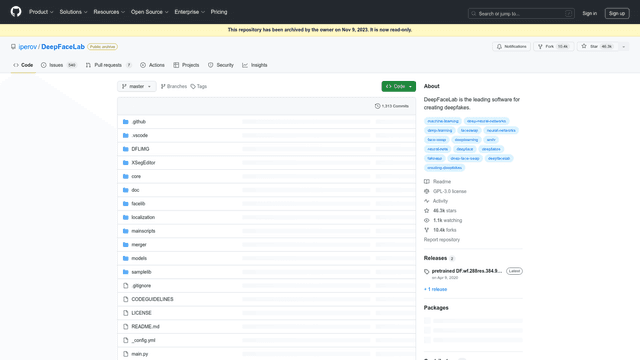Star the repository with the Star button
This screenshot has width=640, height=360.
(x=597, y=47)
